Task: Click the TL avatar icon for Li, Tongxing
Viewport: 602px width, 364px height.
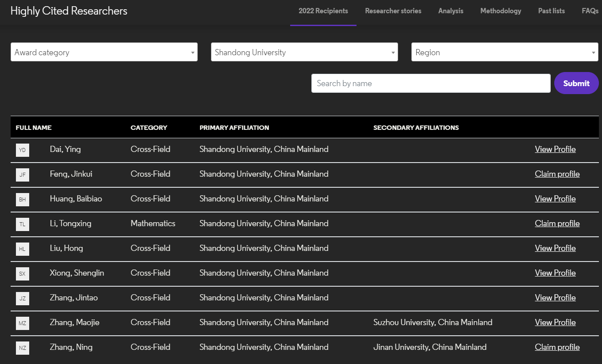Action: (22, 224)
